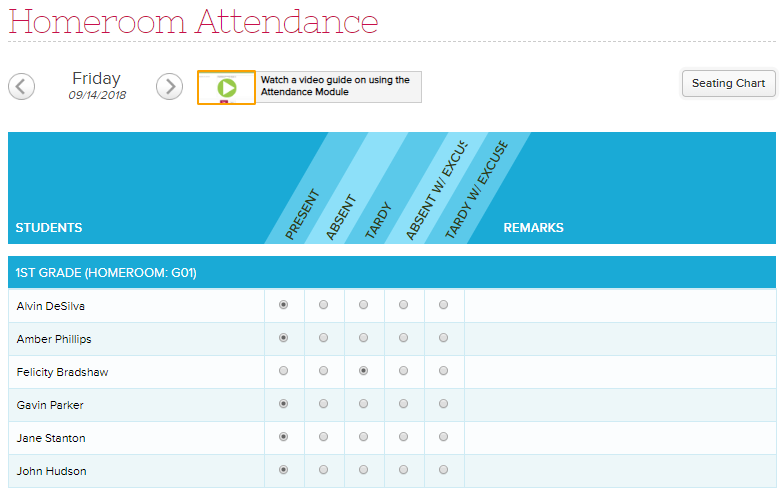The width and height of the screenshot is (784, 496).
Task: Go to next day arrow
Action: click(170, 86)
